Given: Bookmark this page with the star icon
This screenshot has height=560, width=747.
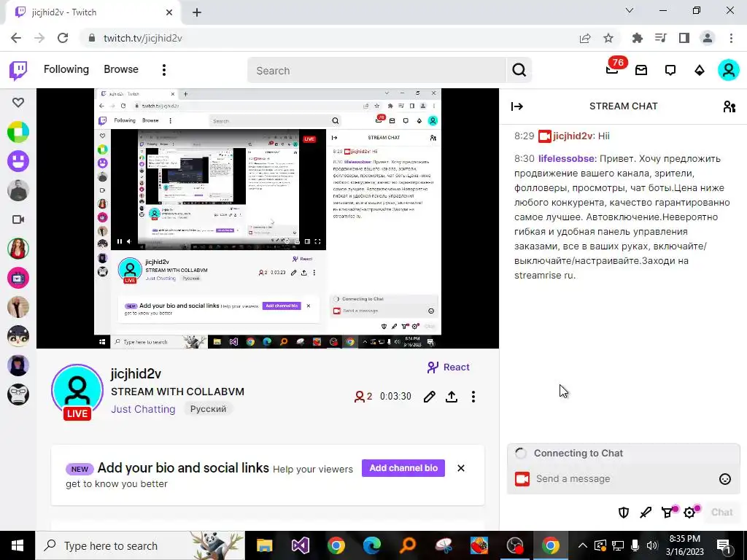Looking at the screenshot, I should 608,38.
